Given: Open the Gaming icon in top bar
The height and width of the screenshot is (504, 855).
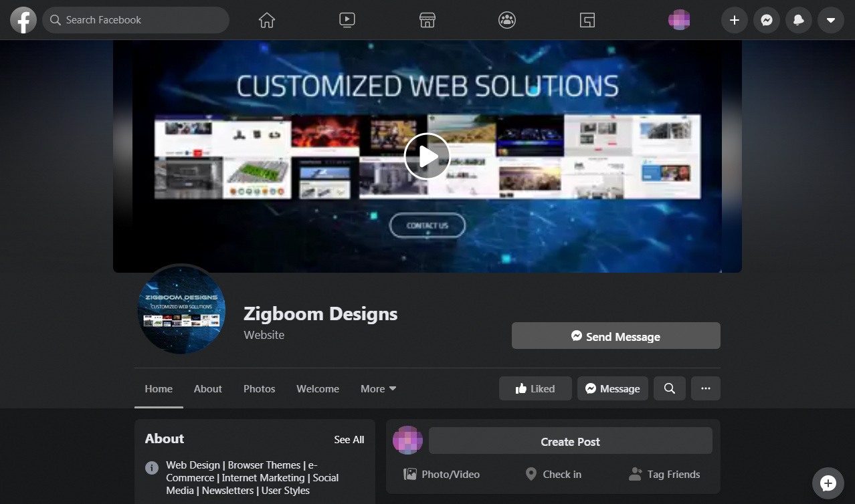Looking at the screenshot, I should click(587, 20).
